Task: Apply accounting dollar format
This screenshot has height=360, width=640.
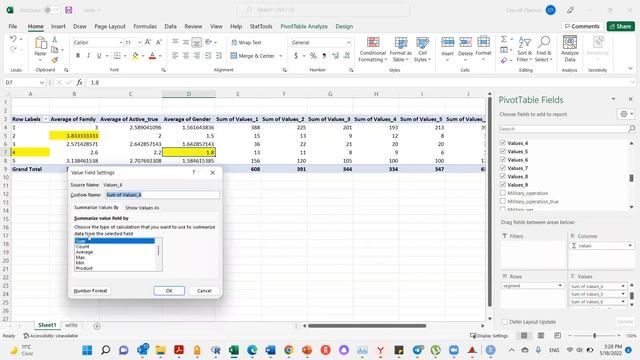Action: [296, 56]
